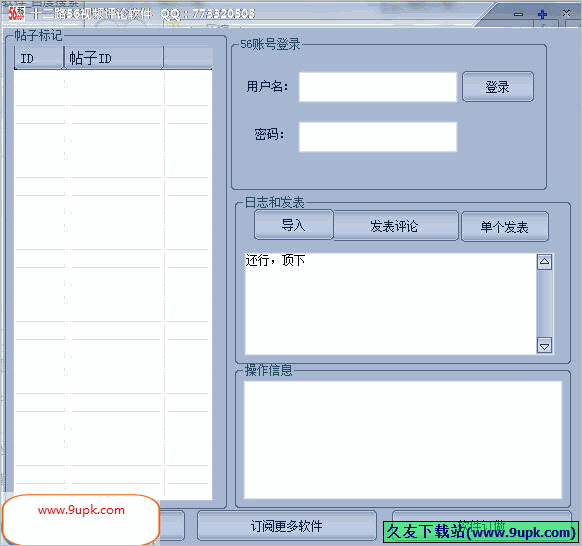Click the minimize dash icon in title bar
Screen dimensions: 582x546
click(x=519, y=14)
